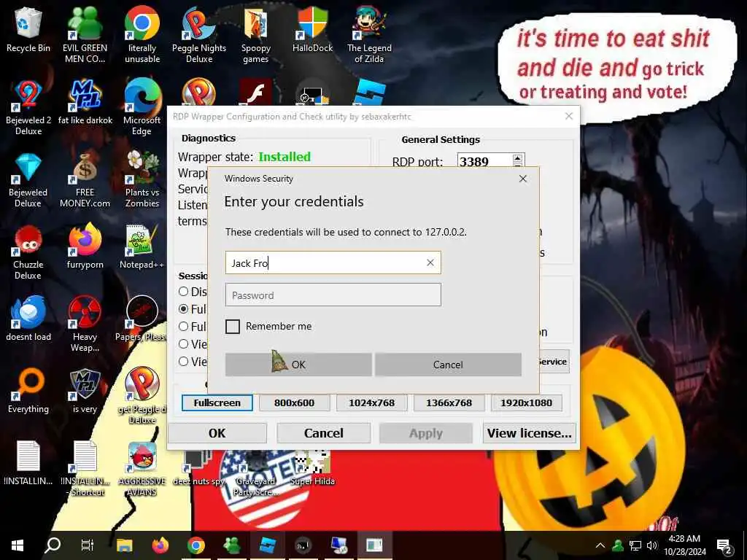
Task: Click the RDP port field 3389
Action: point(485,161)
